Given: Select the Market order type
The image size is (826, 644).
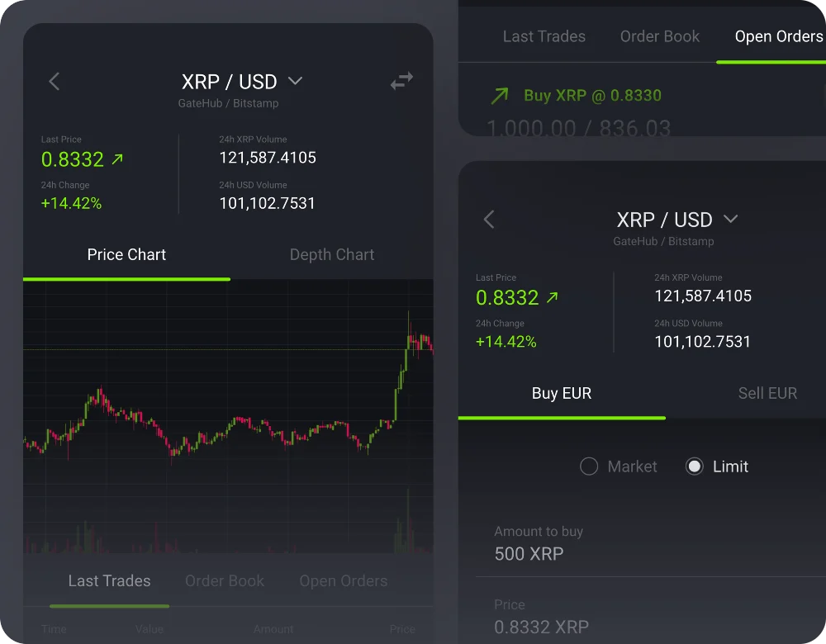Looking at the screenshot, I should [589, 466].
